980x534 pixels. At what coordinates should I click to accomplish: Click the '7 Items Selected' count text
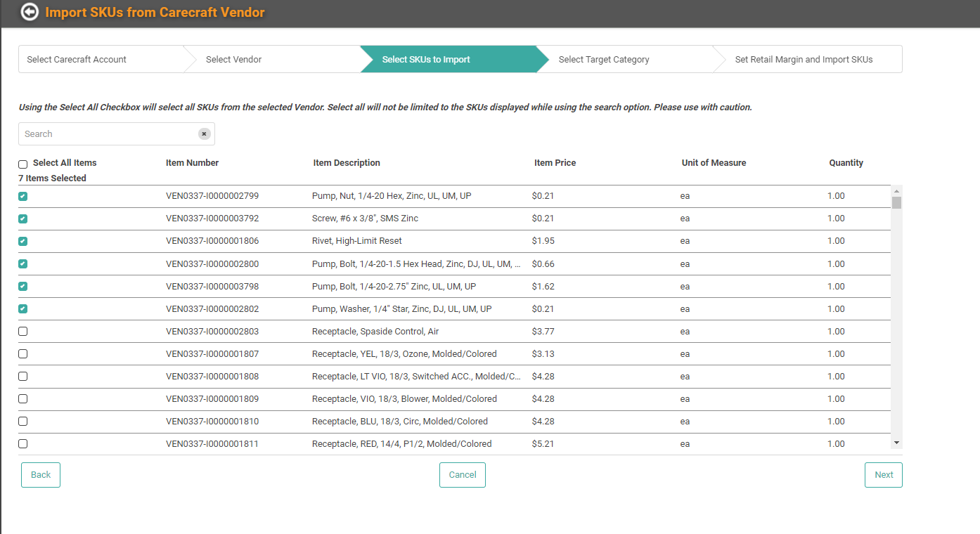(x=52, y=178)
